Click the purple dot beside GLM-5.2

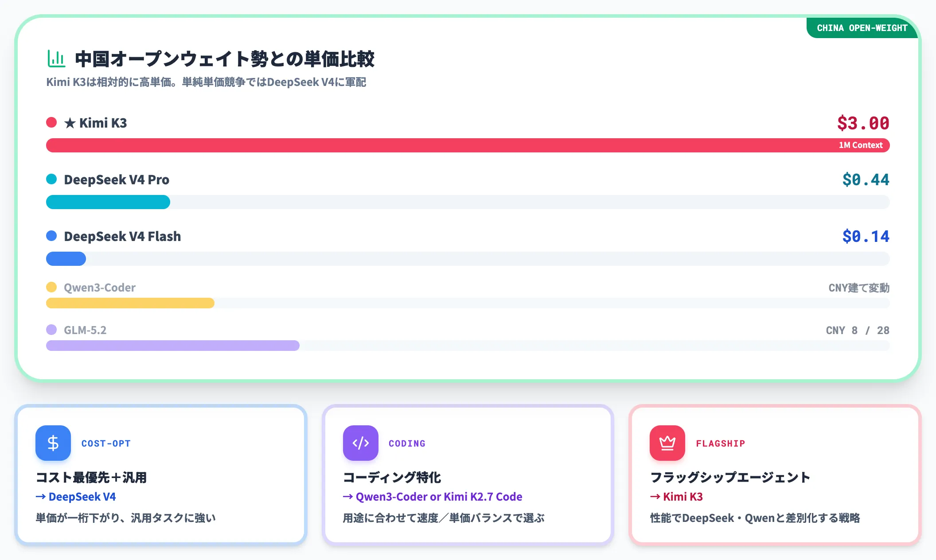(51, 330)
